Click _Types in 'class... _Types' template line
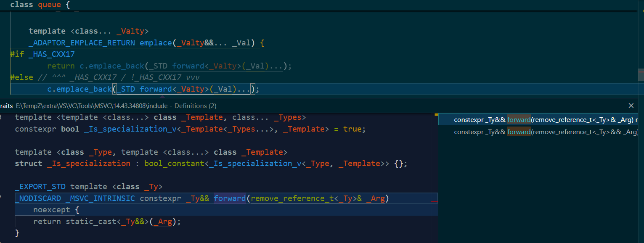Screen dimensions: 644x243 [x=288, y=117]
